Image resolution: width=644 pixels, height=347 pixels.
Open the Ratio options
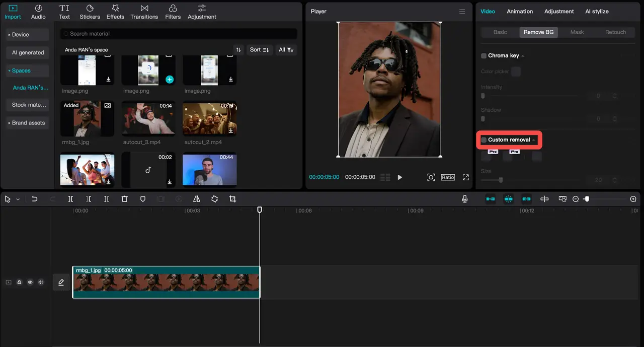pos(448,177)
